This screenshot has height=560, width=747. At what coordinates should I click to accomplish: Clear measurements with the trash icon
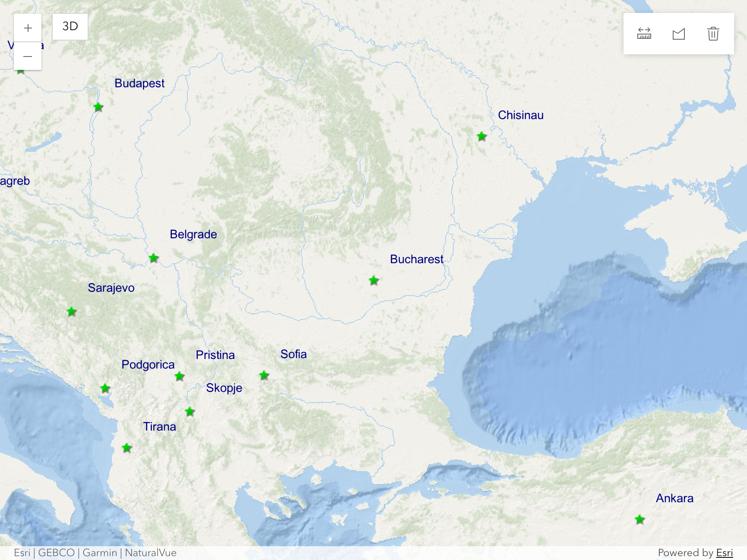[x=713, y=34]
